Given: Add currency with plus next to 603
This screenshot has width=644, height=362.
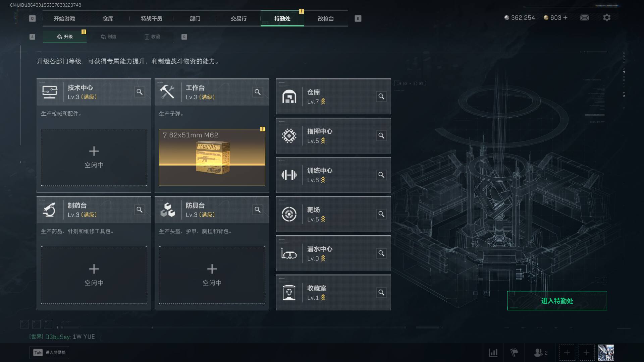Looking at the screenshot, I should [x=565, y=18].
